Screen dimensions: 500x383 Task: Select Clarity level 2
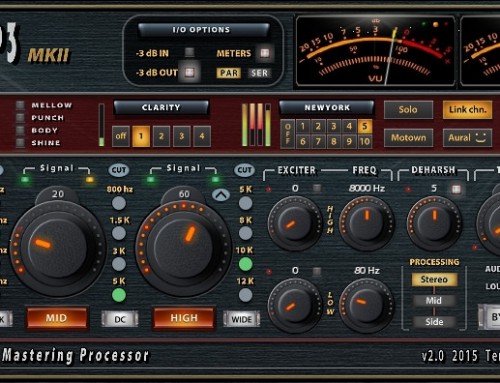click(x=161, y=136)
